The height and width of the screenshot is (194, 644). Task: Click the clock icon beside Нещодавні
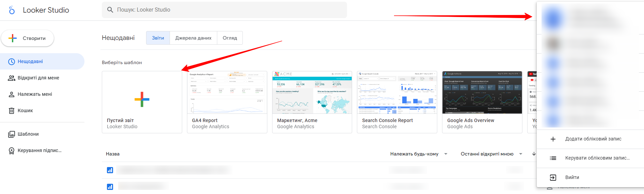point(12,62)
